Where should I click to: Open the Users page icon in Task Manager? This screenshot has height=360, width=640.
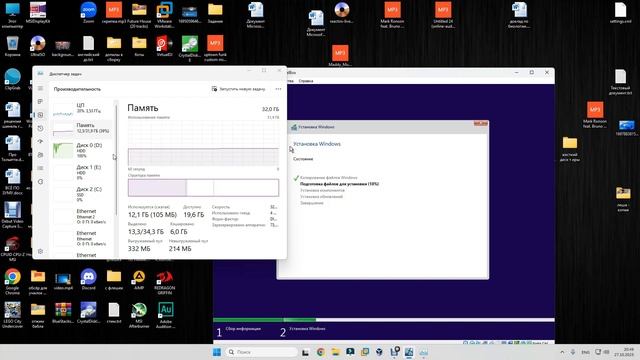coord(40,155)
